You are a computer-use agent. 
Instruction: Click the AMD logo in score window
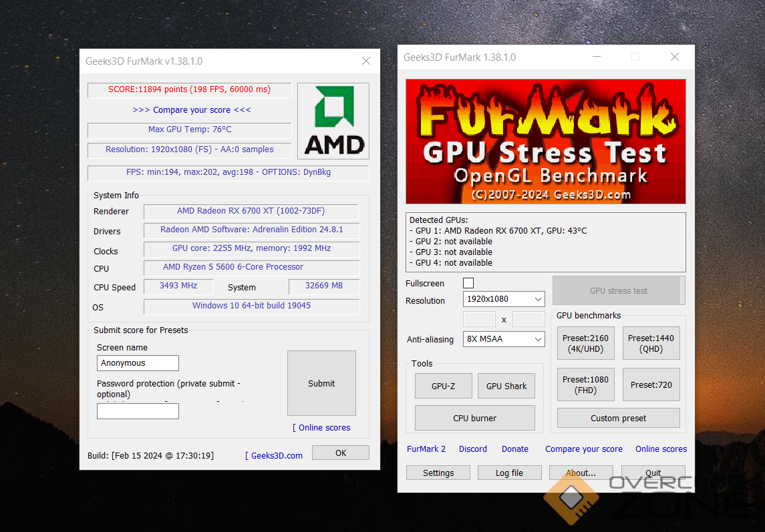coord(333,121)
